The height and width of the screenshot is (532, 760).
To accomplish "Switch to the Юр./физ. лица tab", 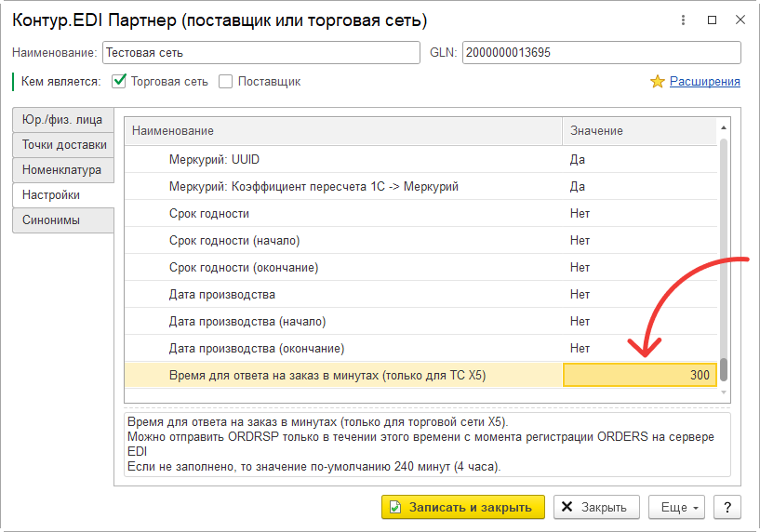I will point(63,120).
